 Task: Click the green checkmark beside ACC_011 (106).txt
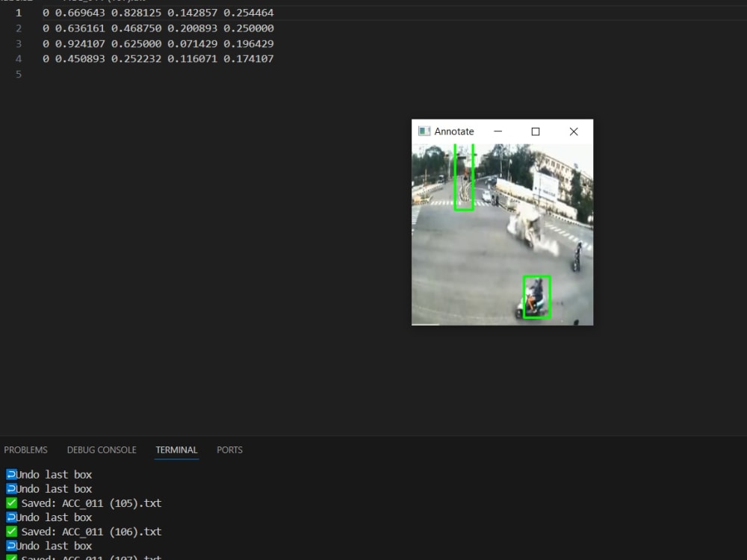pos(11,532)
